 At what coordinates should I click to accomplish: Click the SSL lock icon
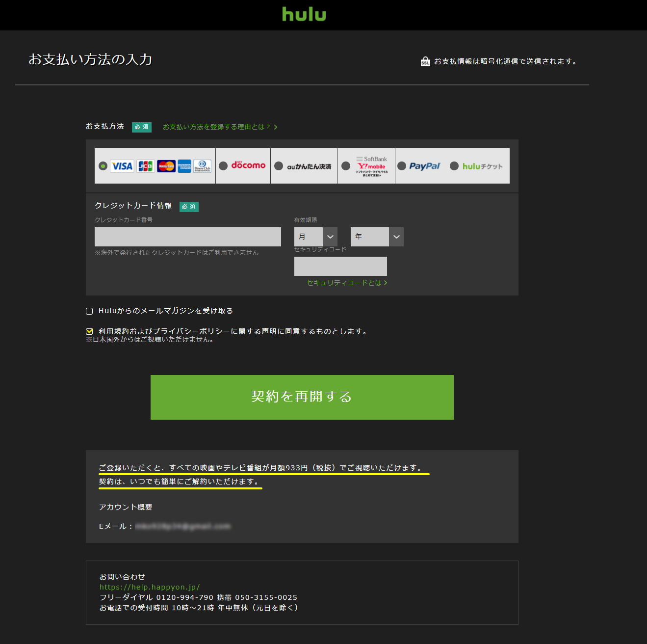tap(425, 61)
